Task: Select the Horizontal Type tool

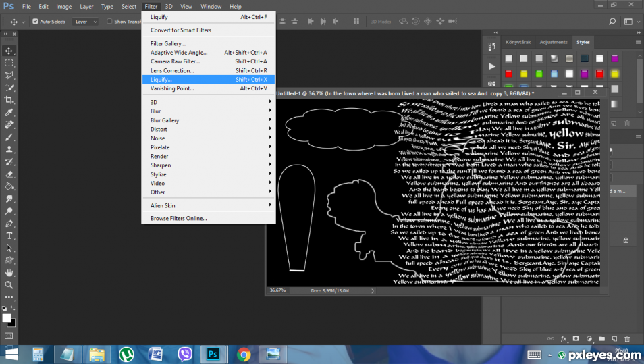Action: 9,236
